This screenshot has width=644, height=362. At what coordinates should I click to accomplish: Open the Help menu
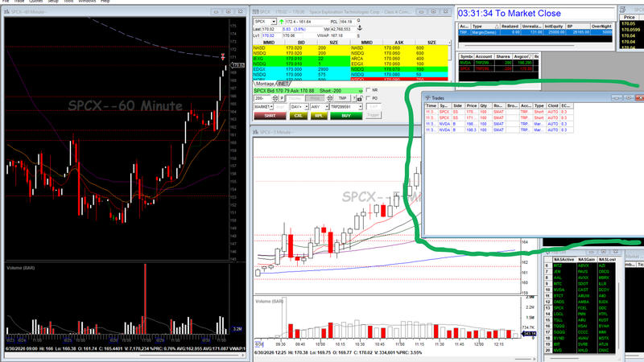click(105, 2)
